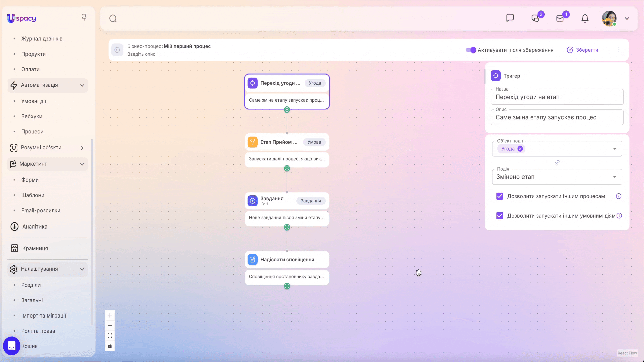Open the single chat bubble icon
The height and width of the screenshot is (362, 644).
pyautogui.click(x=510, y=18)
